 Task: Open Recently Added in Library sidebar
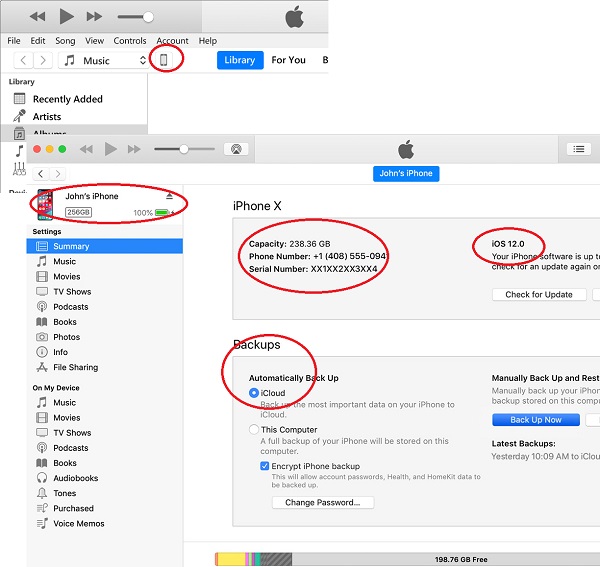[x=68, y=99]
